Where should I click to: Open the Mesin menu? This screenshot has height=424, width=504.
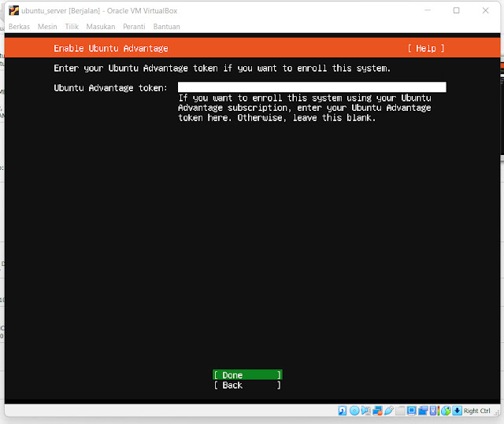pyautogui.click(x=47, y=27)
